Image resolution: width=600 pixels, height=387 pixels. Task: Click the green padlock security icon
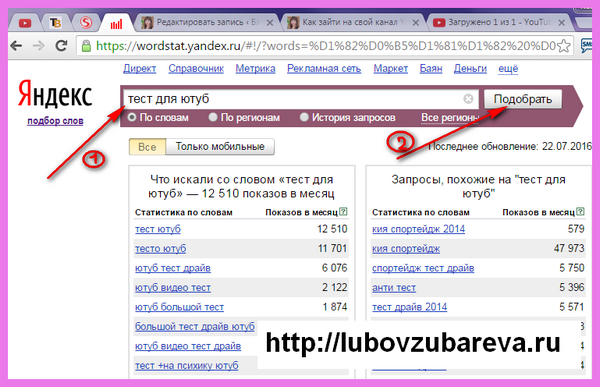coord(86,46)
